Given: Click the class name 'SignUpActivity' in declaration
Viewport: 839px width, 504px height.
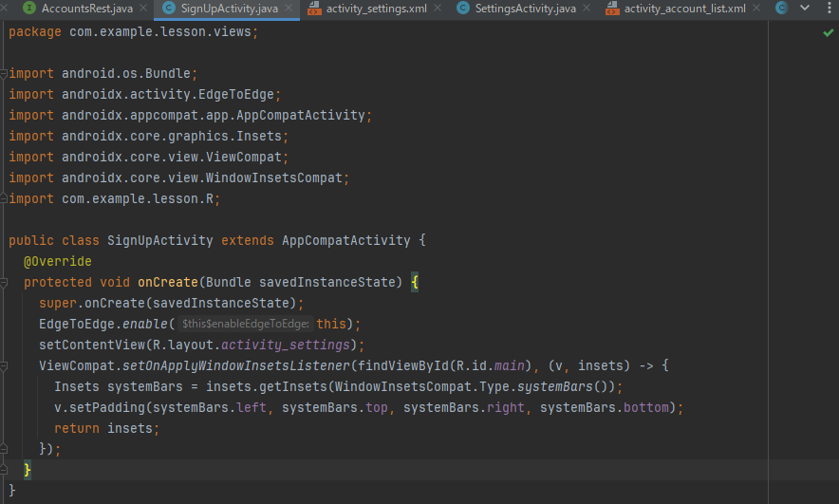Looking at the screenshot, I should (160, 240).
